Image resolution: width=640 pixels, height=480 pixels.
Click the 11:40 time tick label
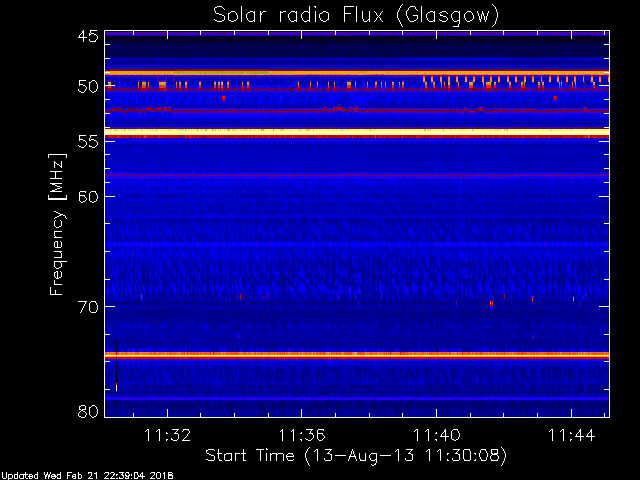(x=437, y=435)
